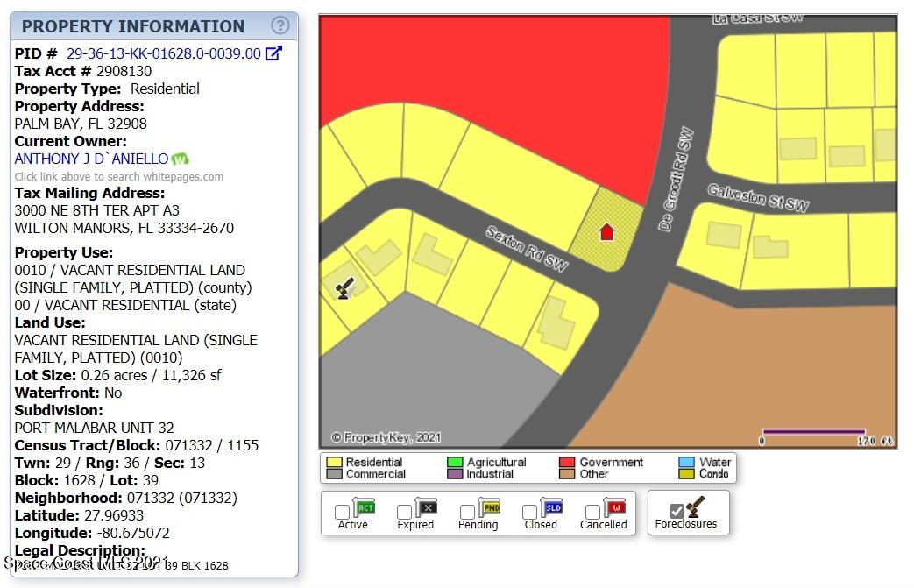This screenshot has height=588, width=914.
Task: Click the Other tan legend swatch
Action: pos(567,474)
